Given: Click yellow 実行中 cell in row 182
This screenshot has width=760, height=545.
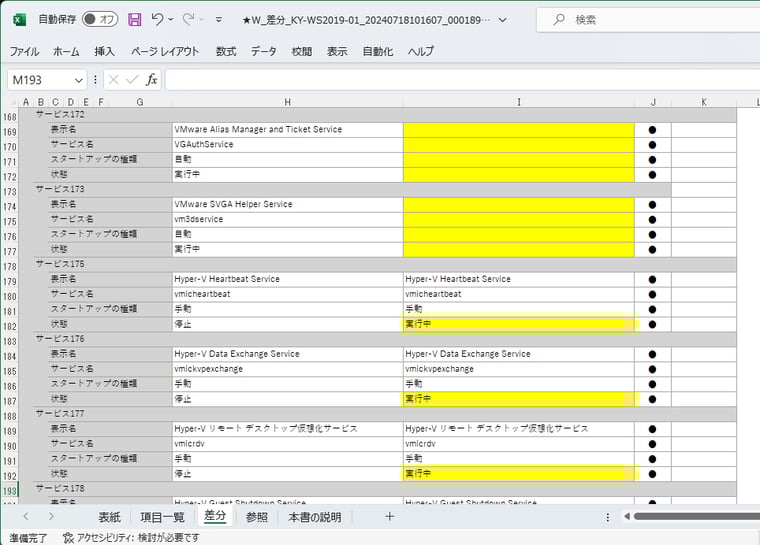Looking at the screenshot, I should (519, 324).
